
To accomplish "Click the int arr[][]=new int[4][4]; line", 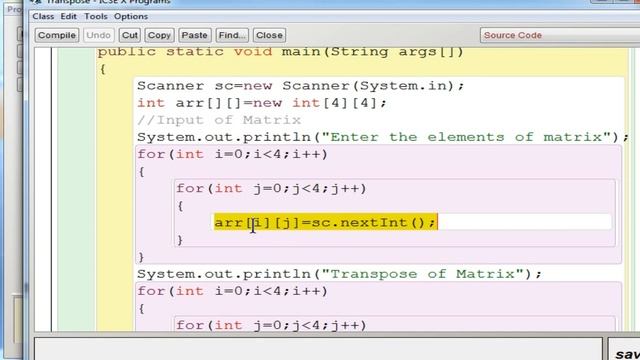I will click(x=262, y=103).
